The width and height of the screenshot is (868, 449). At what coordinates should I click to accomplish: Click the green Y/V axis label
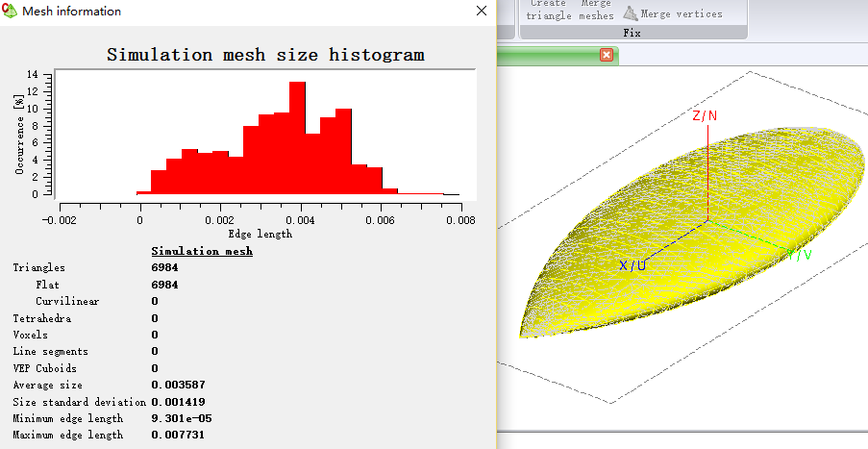pos(800,255)
